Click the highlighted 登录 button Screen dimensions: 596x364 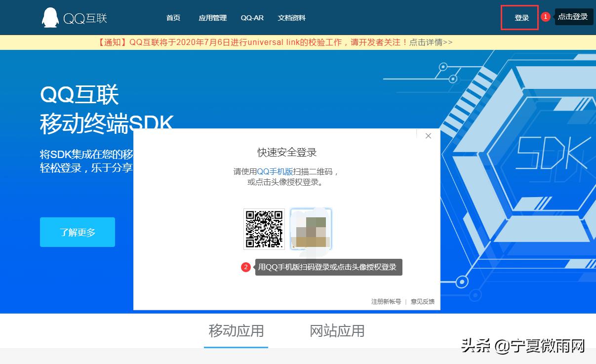[x=519, y=16]
